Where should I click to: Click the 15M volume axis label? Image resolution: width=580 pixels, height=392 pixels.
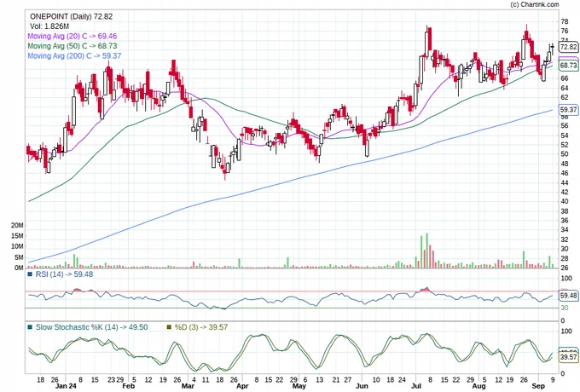tap(17, 236)
